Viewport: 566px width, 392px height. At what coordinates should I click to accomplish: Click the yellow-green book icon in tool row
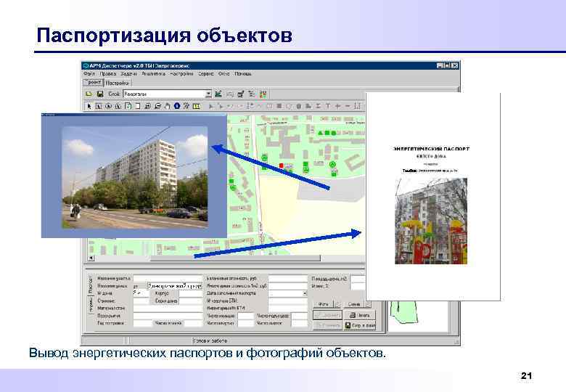coord(196,106)
